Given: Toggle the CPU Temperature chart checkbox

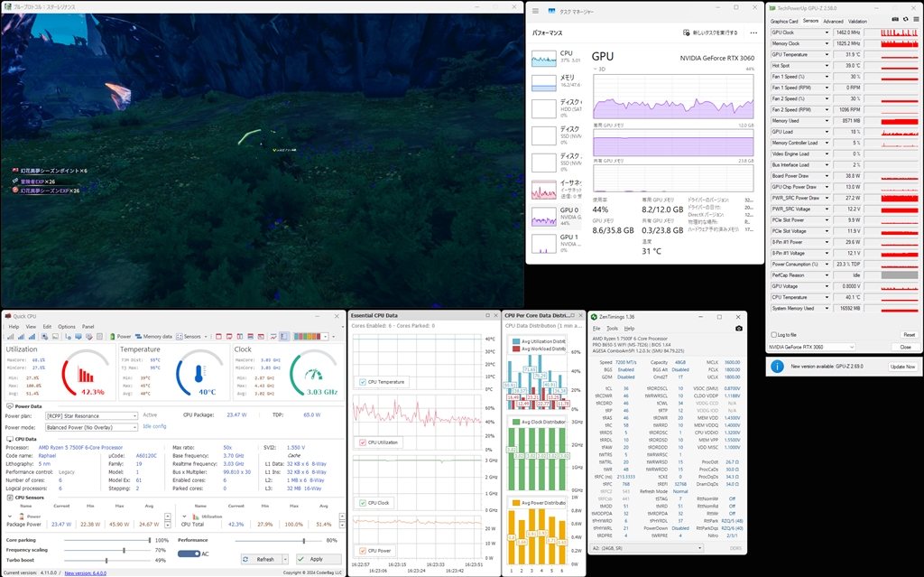Looking at the screenshot, I should pos(363,382).
